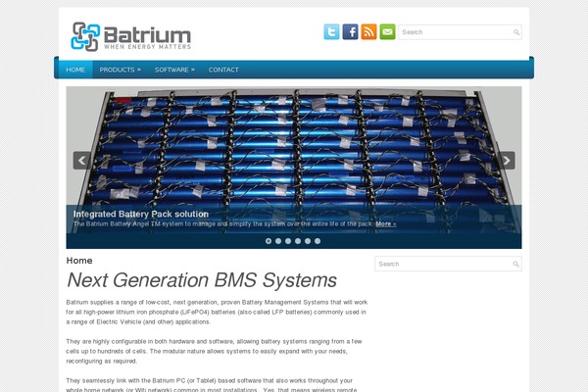
Task: Go to the CONTACT page
Action: [223, 70]
